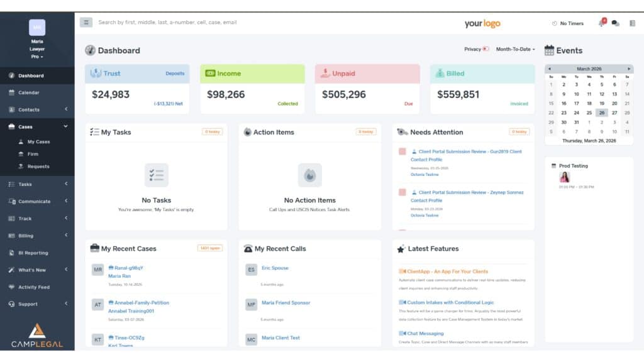
Task: Click the hamburger menu toggle button
Action: (x=86, y=23)
